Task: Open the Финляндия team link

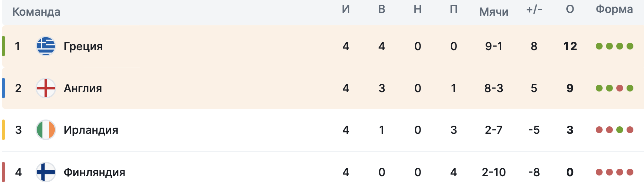Action: pos(94,172)
